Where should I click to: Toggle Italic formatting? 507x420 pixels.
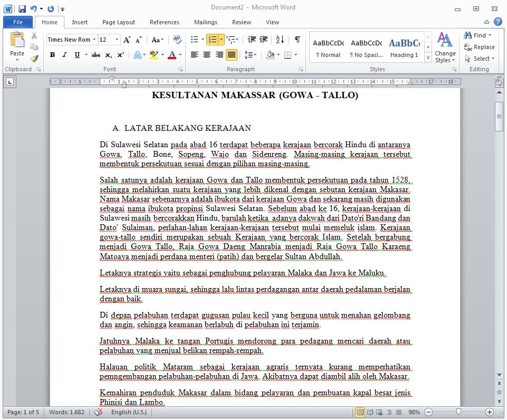pyautogui.click(x=64, y=55)
